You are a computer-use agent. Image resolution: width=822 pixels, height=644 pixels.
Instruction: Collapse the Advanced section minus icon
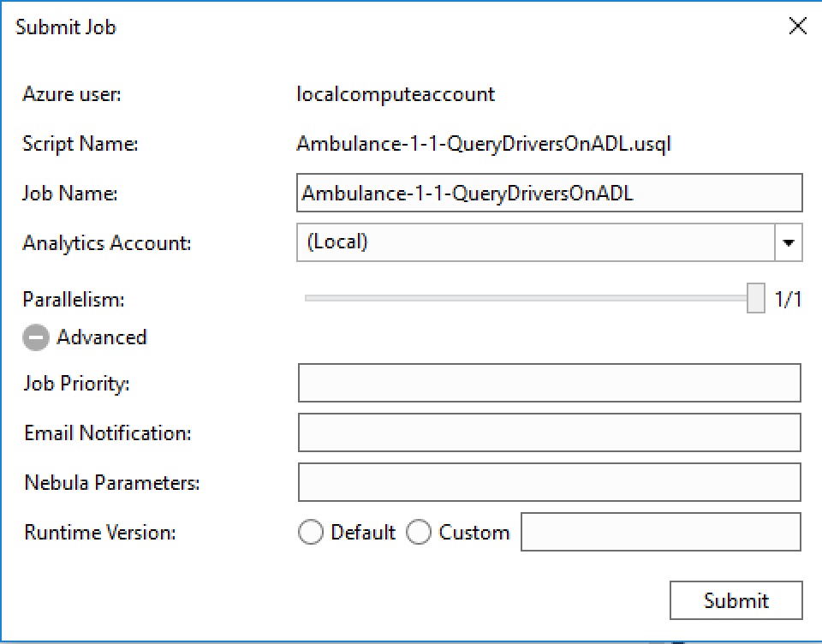pyautogui.click(x=35, y=337)
